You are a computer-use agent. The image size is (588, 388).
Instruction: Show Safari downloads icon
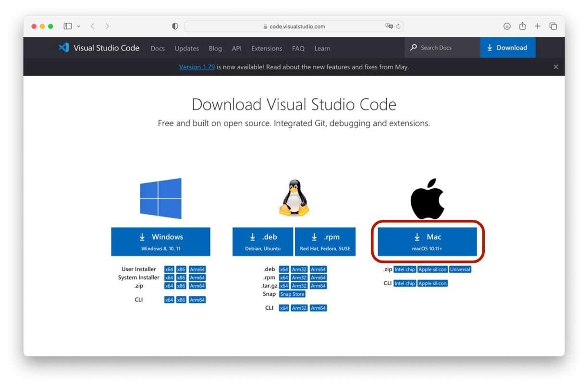click(507, 26)
